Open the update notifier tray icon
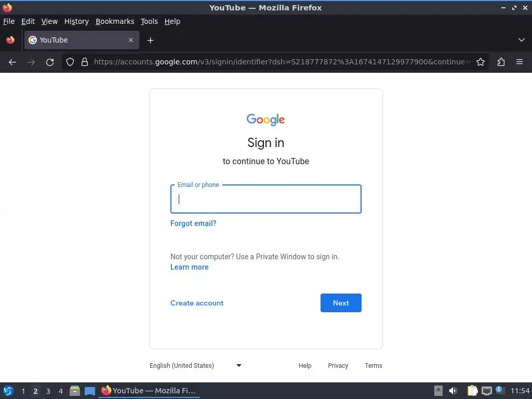This screenshot has width=532, height=399. [x=499, y=390]
